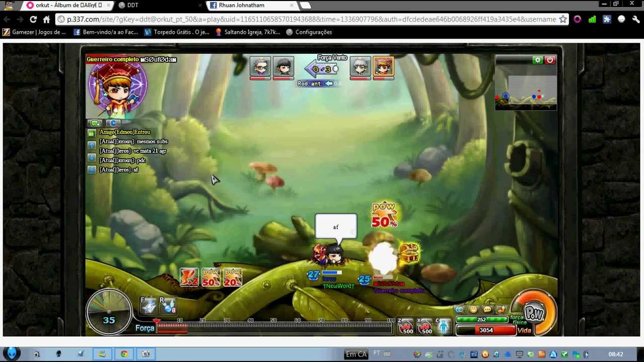Use the Z health potion item
Viewport: 644px width, 362px height.
[x=406, y=326]
